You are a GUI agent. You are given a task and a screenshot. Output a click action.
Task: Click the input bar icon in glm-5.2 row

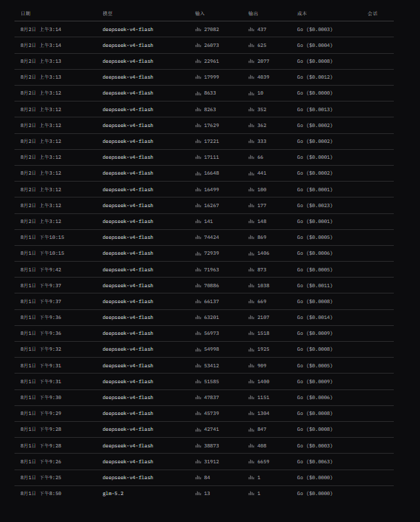[198, 494]
